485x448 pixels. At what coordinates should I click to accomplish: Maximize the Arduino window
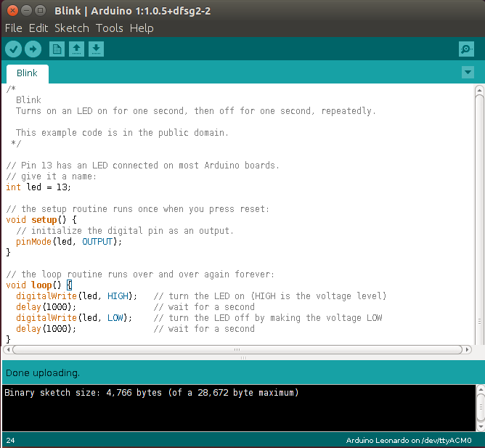point(40,11)
